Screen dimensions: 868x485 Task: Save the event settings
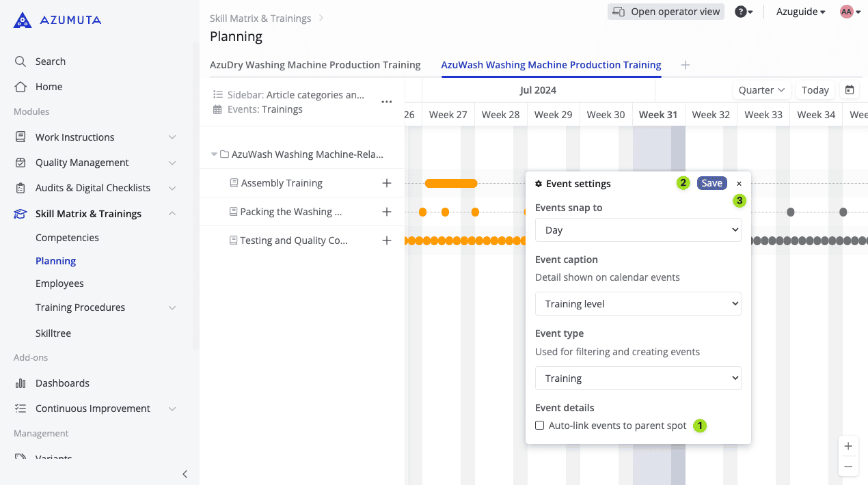click(711, 183)
